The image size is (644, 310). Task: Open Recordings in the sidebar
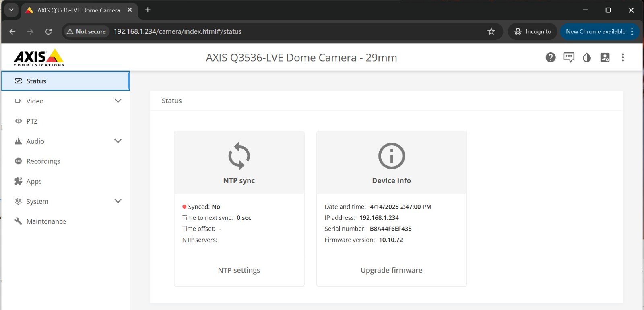tap(65, 161)
